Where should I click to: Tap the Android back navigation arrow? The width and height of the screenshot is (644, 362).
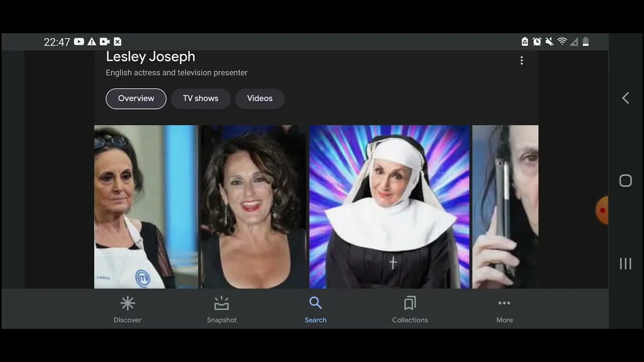click(x=625, y=98)
